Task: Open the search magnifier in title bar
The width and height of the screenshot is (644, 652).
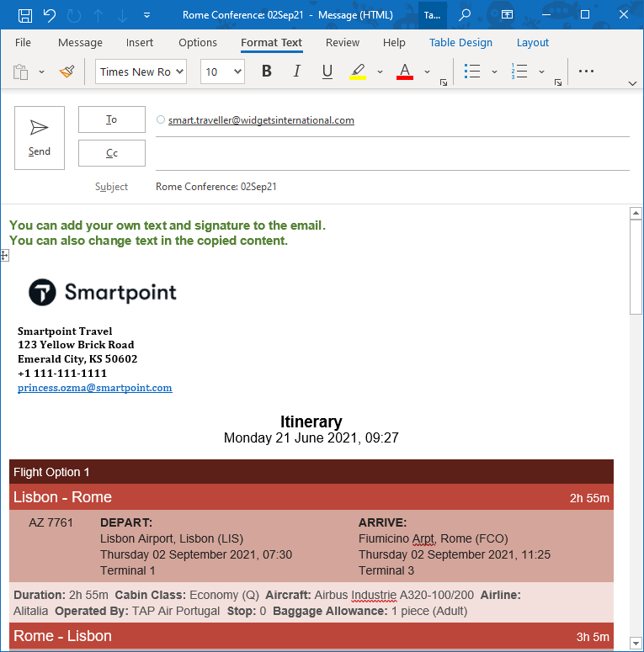Action: click(465, 15)
